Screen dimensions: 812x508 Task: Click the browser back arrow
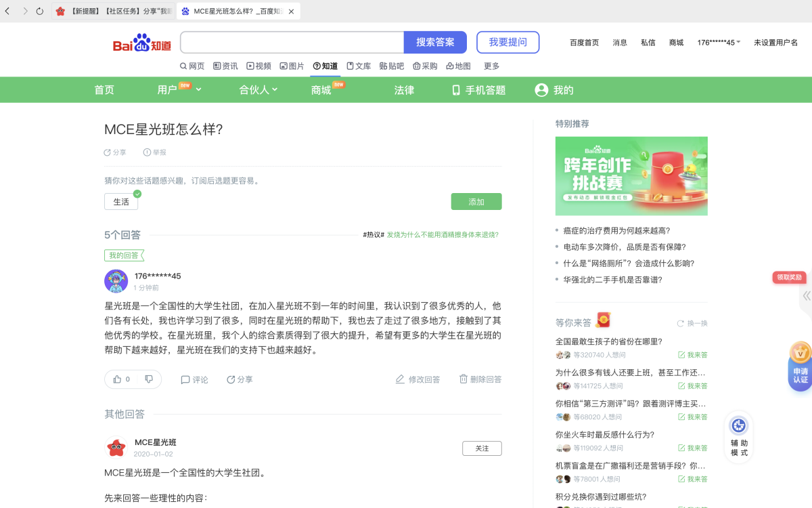point(7,11)
